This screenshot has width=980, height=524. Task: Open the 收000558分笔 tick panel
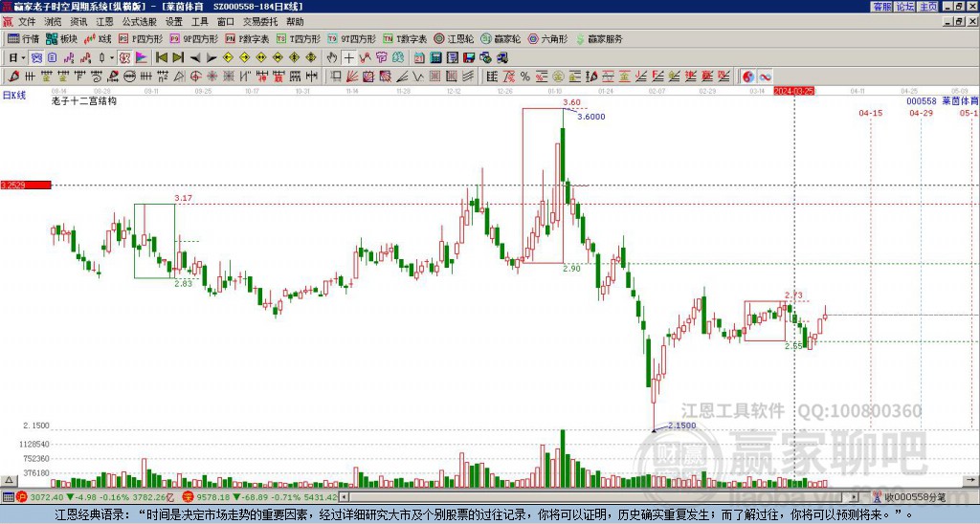coord(910,497)
